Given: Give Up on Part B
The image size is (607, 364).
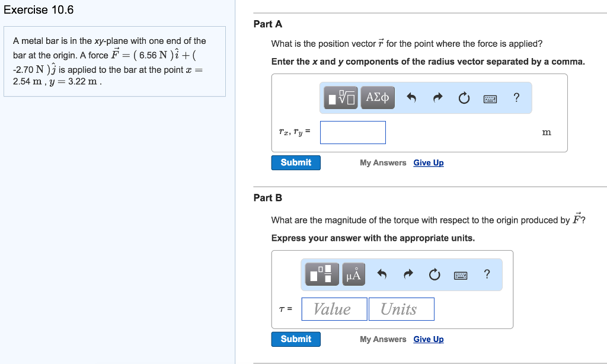Looking at the screenshot, I should click(x=428, y=339).
